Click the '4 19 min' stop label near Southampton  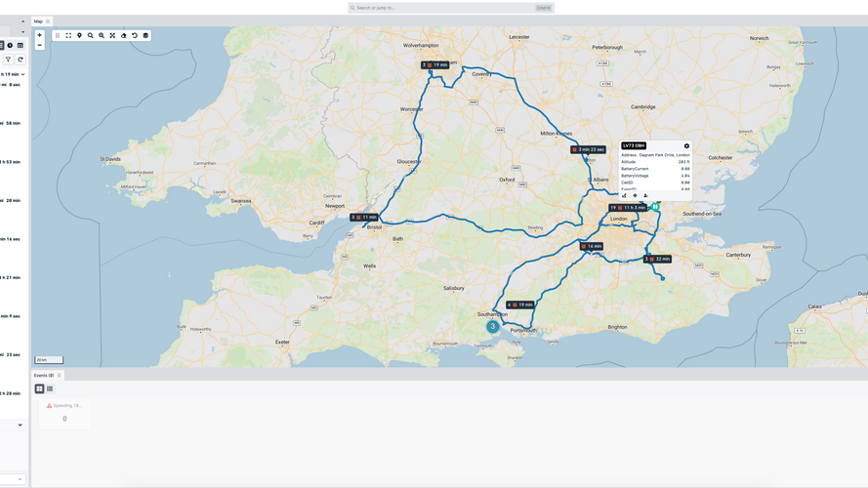point(520,305)
